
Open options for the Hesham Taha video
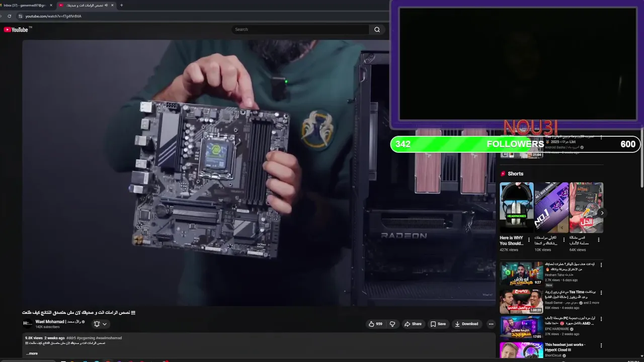(x=601, y=265)
